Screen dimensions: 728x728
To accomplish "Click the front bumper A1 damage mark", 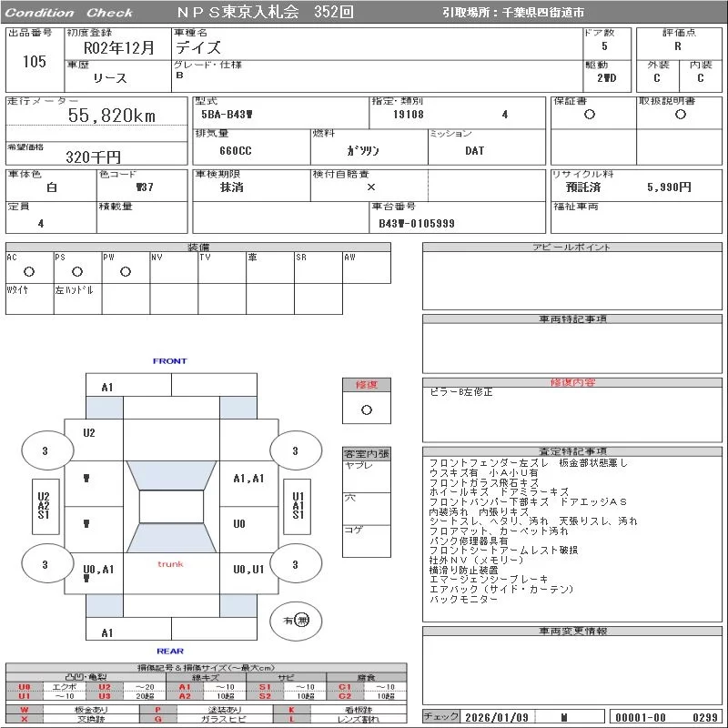I will coord(107,387).
